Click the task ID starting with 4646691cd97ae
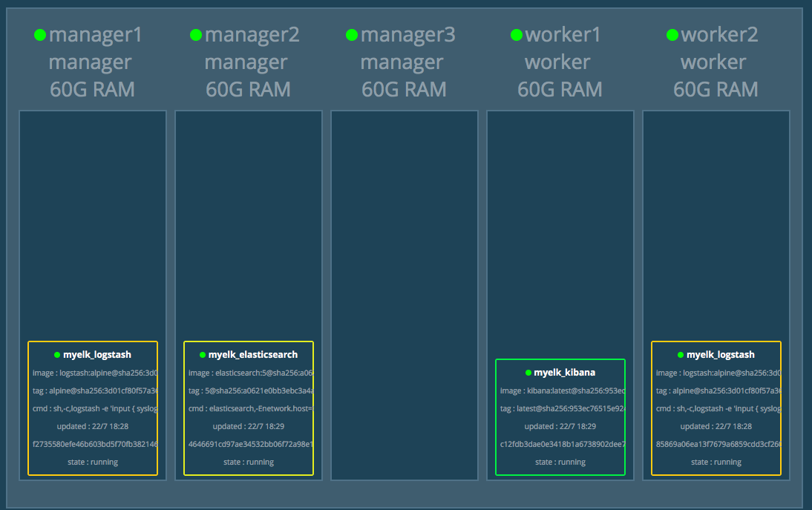Screen dimensions: 812x510 click(251, 444)
